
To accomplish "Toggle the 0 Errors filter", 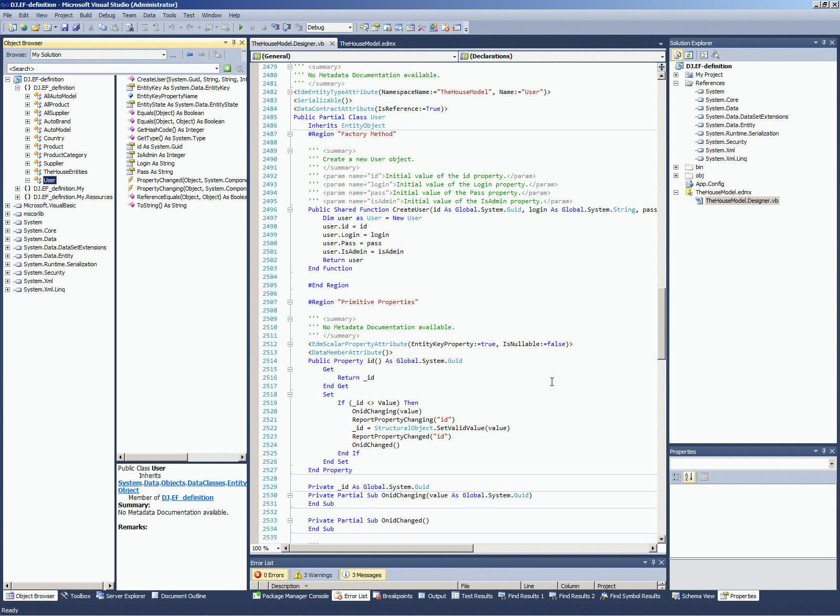I will pos(269,575).
